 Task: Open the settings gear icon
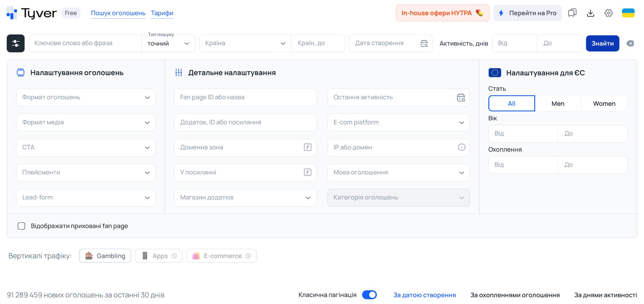click(x=609, y=13)
